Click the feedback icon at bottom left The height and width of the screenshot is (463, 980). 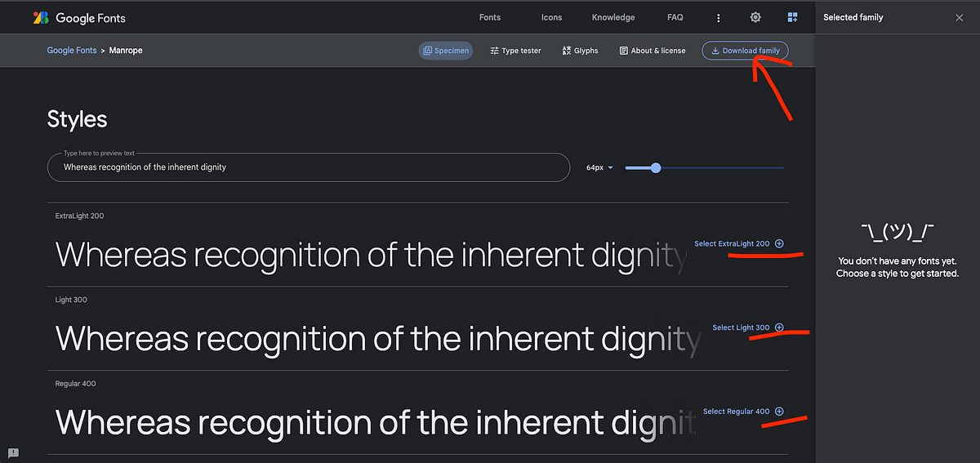click(x=13, y=452)
